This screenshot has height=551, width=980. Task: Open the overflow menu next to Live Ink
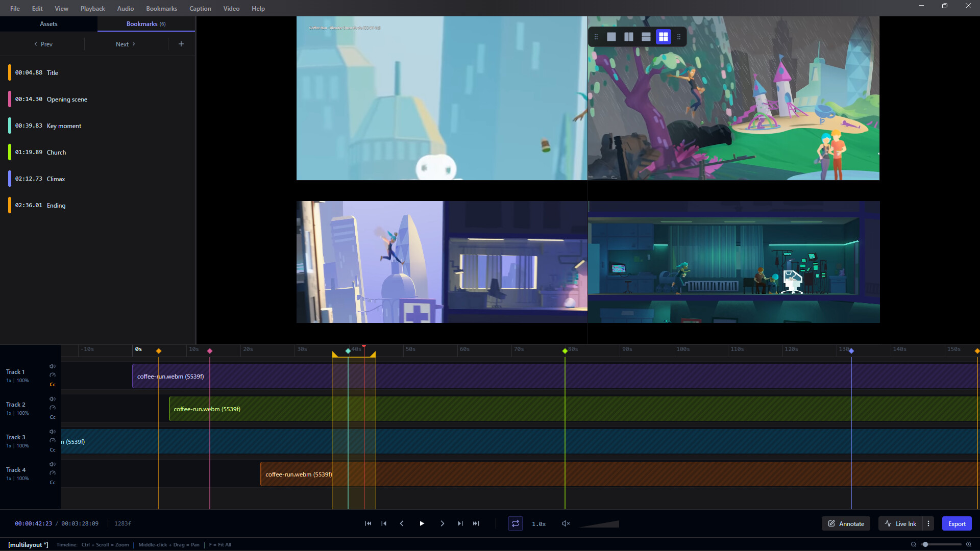pos(928,523)
